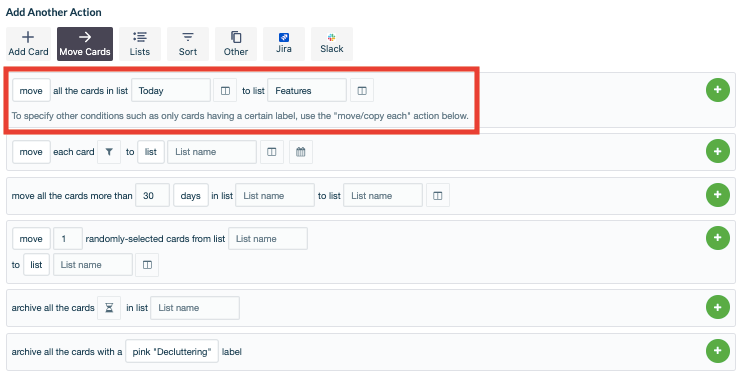Image resolution: width=738 pixels, height=382 pixels.
Task: Focus the destination List name for random cards
Action: point(93,265)
